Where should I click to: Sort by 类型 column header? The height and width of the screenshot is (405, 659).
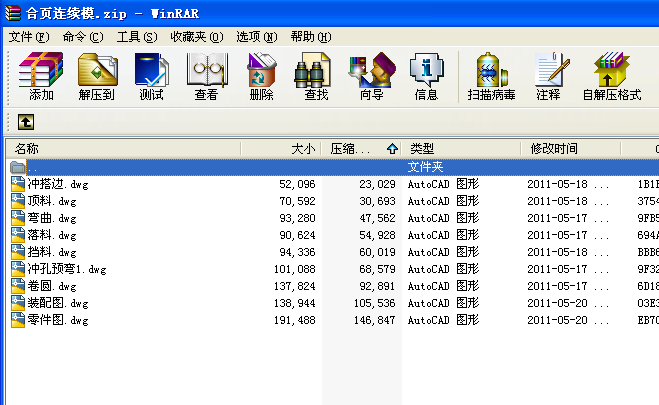pos(461,149)
